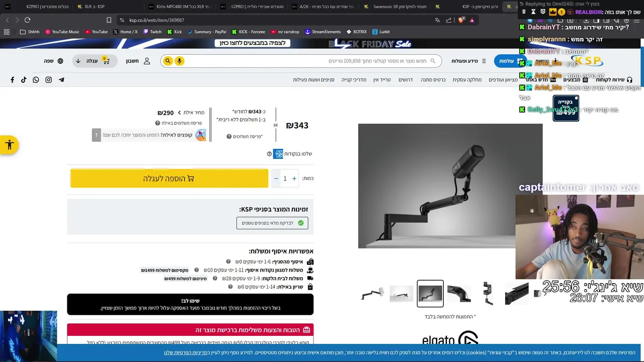Click help icon on שריון באילת row
This screenshot has width=644, height=362.
click(x=230, y=287)
